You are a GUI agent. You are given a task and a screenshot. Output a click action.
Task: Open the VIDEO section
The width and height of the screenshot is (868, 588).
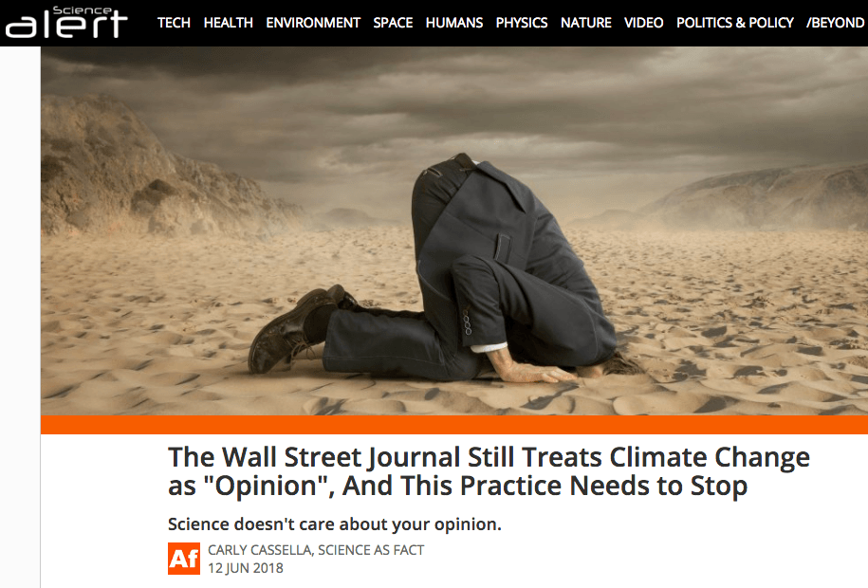pos(644,23)
